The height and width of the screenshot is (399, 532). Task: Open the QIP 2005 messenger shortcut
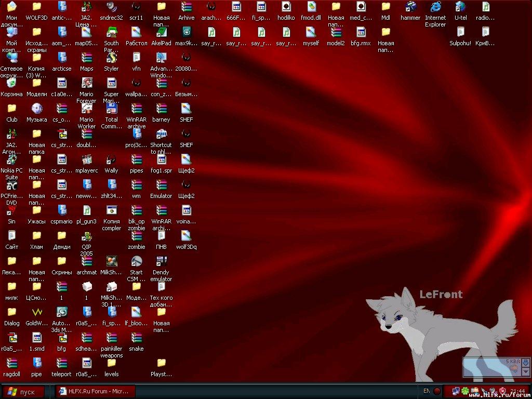87,236
